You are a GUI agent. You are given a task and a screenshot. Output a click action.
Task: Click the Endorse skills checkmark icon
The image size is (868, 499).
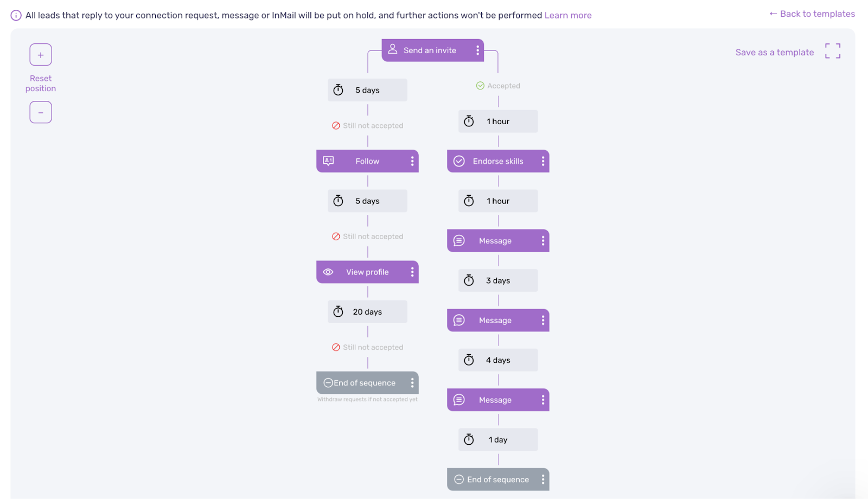(x=459, y=161)
